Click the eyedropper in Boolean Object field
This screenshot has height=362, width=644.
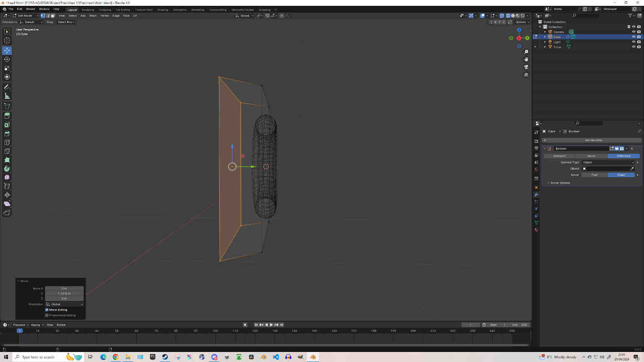[x=632, y=168]
